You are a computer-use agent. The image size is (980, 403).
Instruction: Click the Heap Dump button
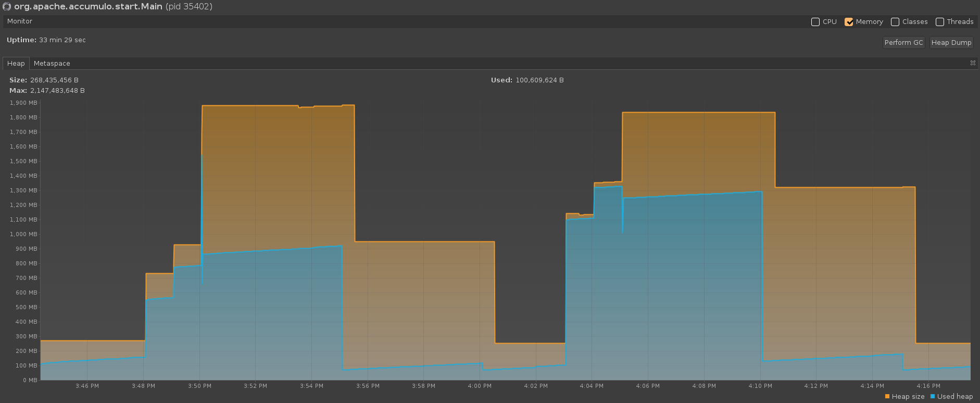coord(951,43)
